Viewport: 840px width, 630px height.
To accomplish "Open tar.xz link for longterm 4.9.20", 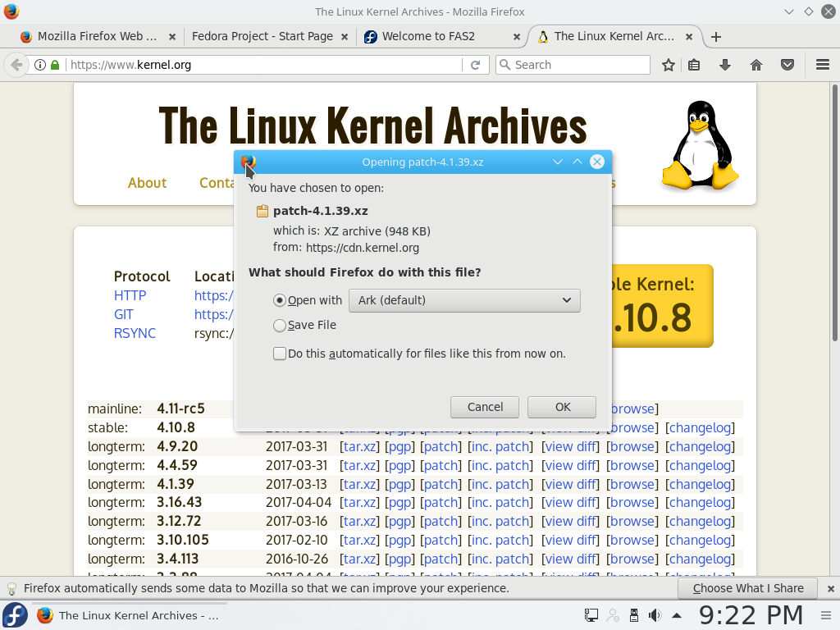I will [x=359, y=447].
